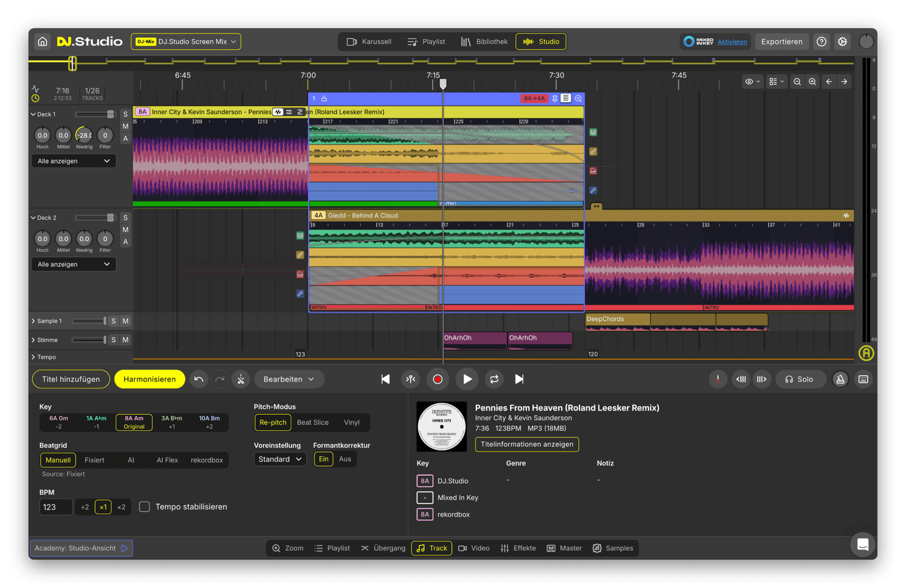This screenshot has width=907, height=588.
Task: Select the AI Flex beatgrid option
Action: (167, 460)
